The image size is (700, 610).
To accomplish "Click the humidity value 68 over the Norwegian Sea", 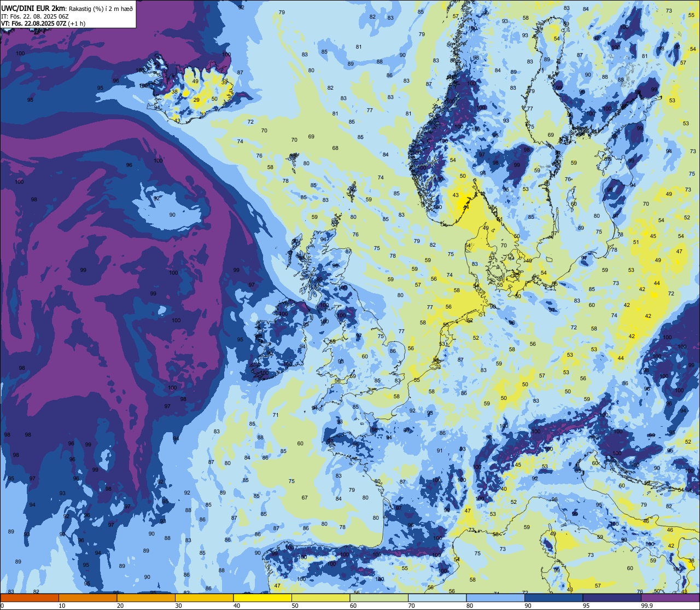I will (335, 148).
